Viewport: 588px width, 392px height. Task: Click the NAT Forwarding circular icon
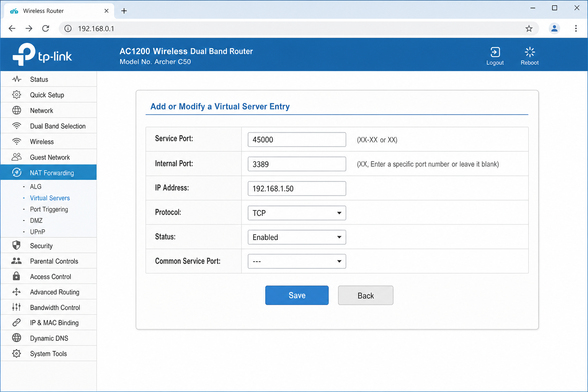(16, 173)
